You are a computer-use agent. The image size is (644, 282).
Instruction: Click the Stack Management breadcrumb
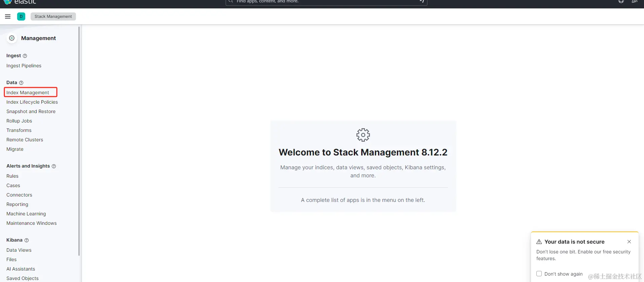coord(53,16)
